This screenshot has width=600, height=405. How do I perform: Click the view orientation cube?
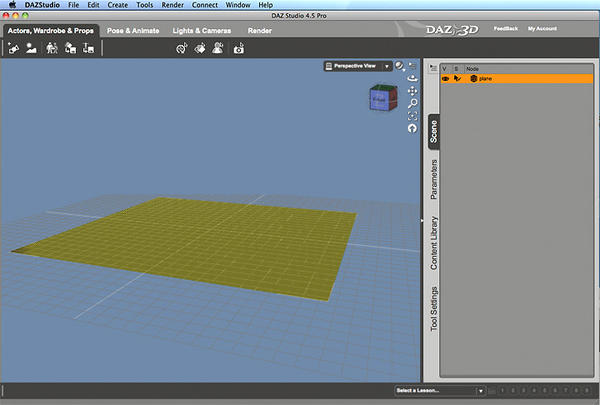[383, 98]
